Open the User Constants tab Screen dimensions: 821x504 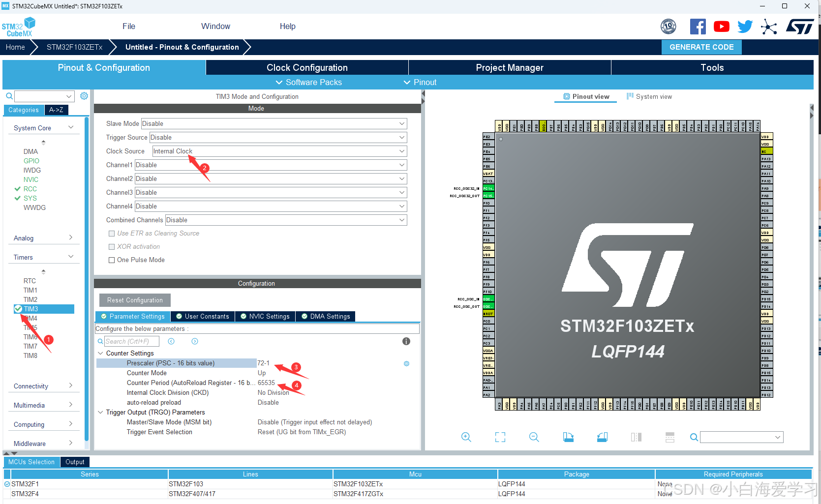pyautogui.click(x=203, y=316)
